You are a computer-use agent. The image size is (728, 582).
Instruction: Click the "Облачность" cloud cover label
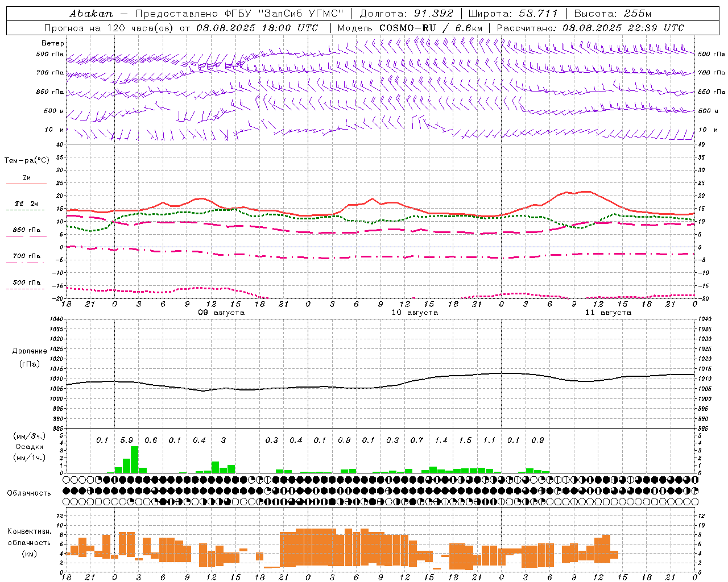pos(29,493)
